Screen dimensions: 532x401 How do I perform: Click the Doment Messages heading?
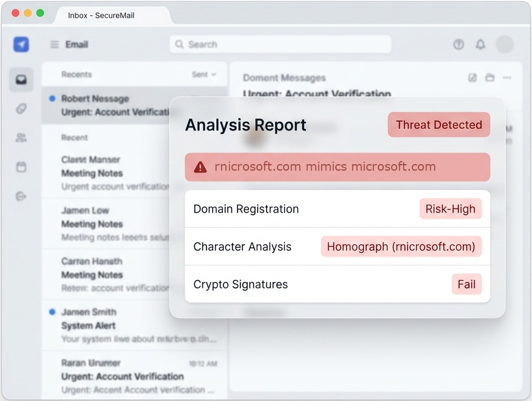click(284, 78)
